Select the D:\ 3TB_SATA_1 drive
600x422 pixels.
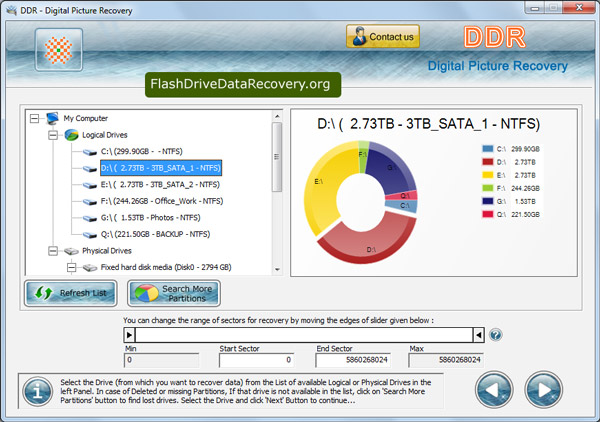(x=161, y=168)
